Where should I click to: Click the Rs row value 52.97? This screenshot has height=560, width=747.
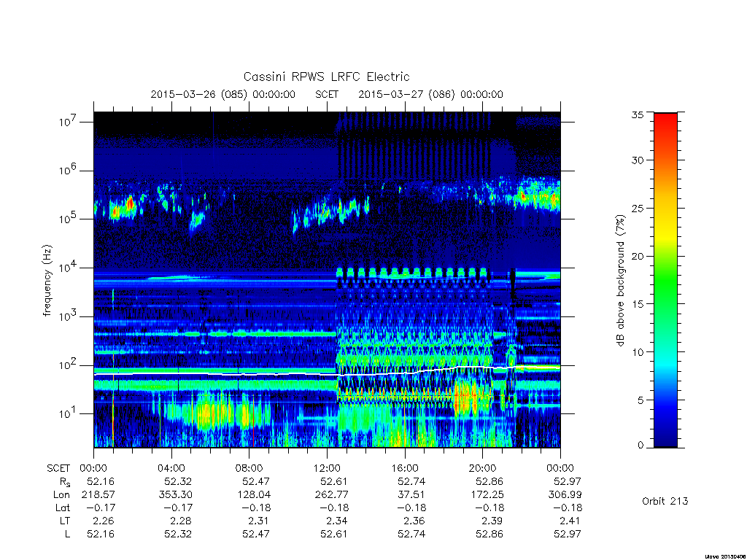(568, 481)
